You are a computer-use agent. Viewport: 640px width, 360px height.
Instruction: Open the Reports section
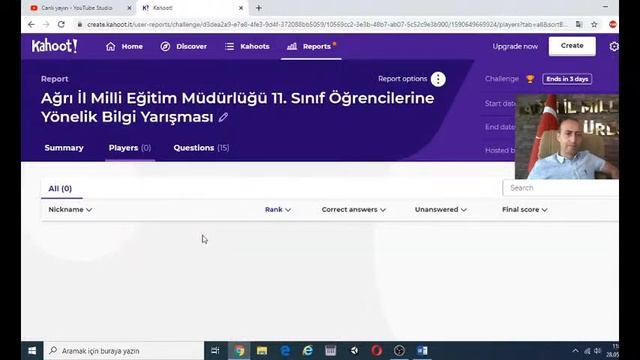[x=311, y=47]
